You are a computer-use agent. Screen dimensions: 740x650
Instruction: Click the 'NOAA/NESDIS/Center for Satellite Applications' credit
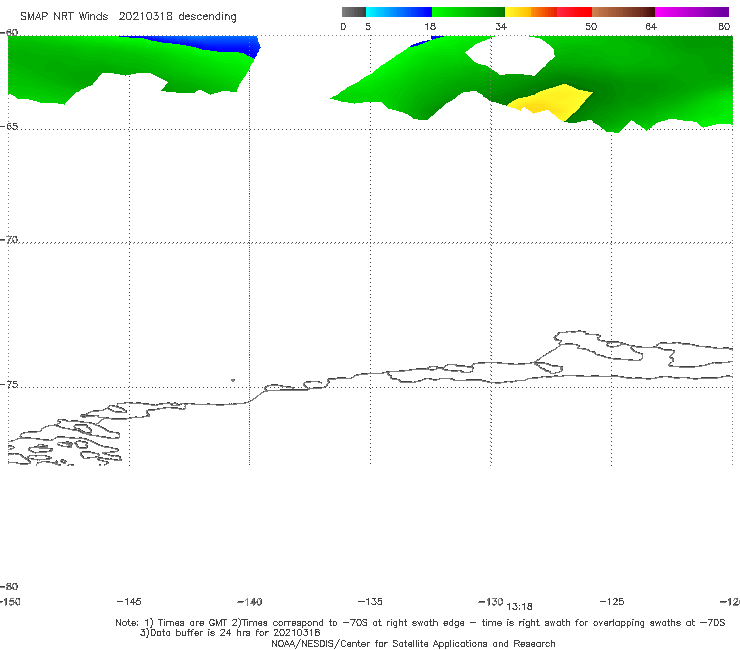click(413, 643)
